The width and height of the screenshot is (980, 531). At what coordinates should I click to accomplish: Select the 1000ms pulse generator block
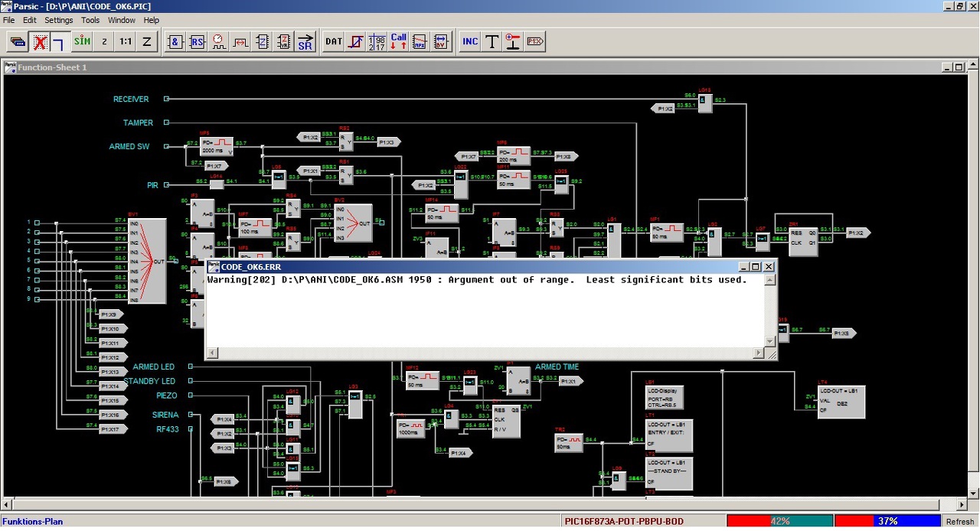[413, 428]
